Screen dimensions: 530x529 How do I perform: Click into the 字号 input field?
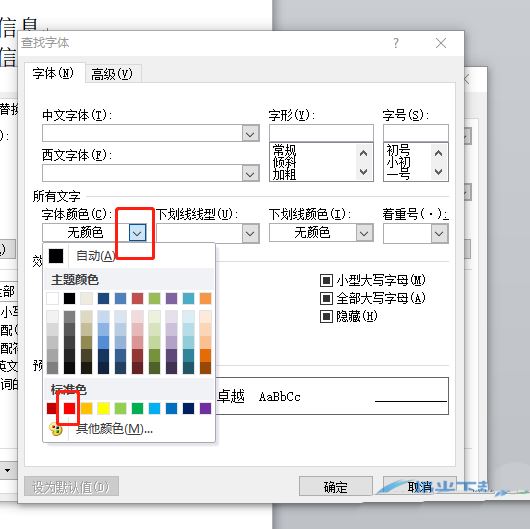(416, 133)
